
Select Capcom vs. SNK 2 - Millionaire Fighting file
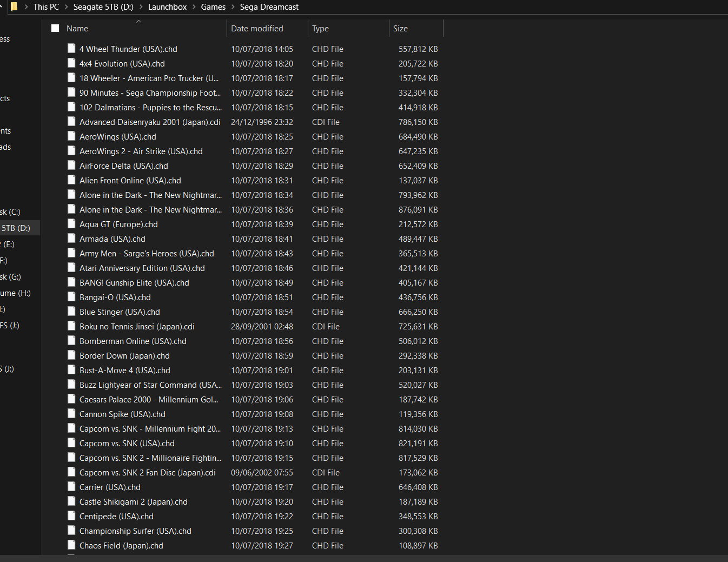(150, 458)
